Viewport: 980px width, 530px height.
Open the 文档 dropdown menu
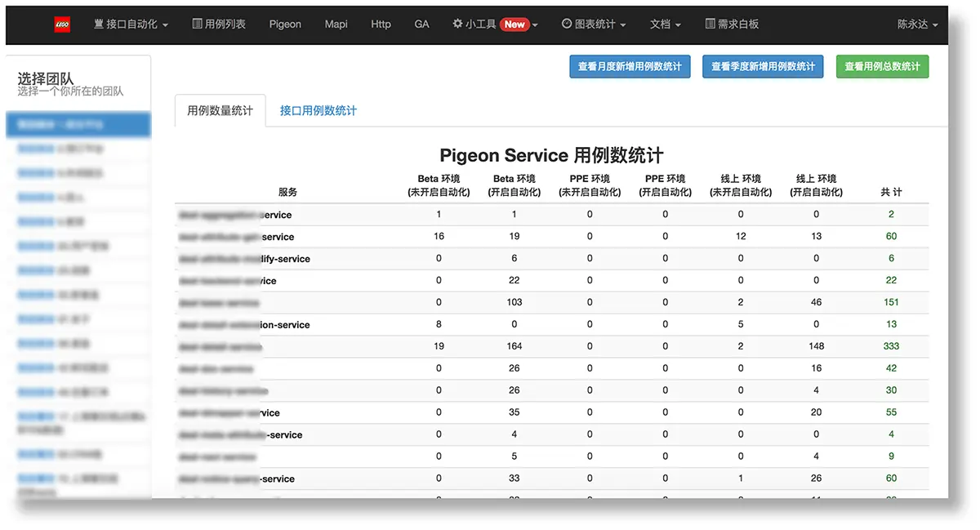point(665,24)
